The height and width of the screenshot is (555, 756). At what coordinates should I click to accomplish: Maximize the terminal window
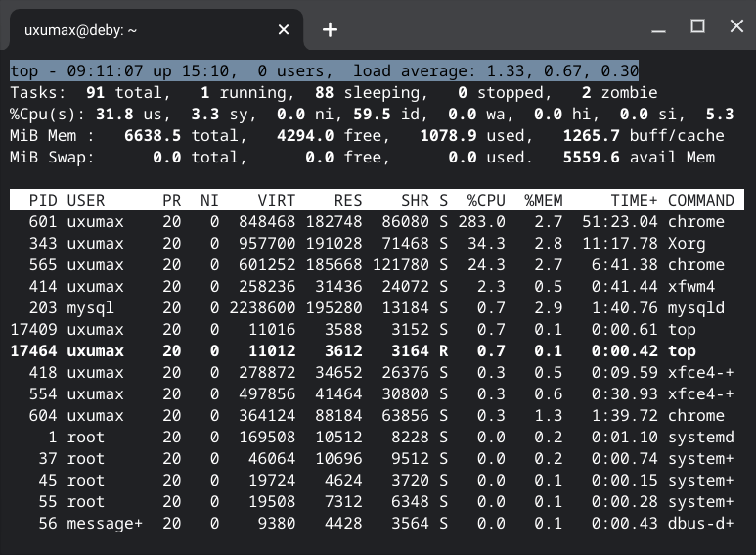[697, 26]
